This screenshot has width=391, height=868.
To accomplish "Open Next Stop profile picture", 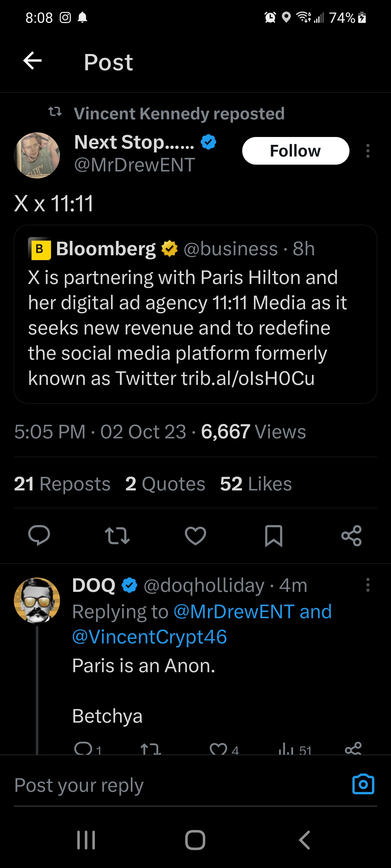I will pyautogui.click(x=37, y=155).
